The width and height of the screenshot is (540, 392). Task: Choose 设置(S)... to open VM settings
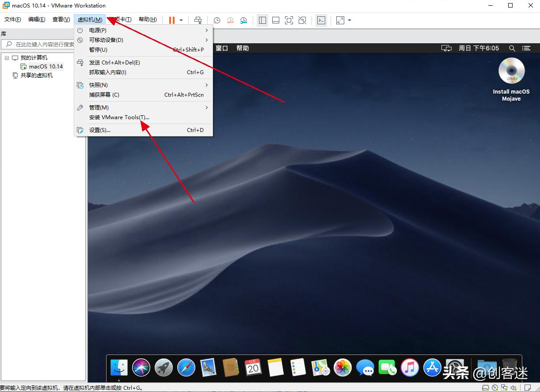coord(100,130)
